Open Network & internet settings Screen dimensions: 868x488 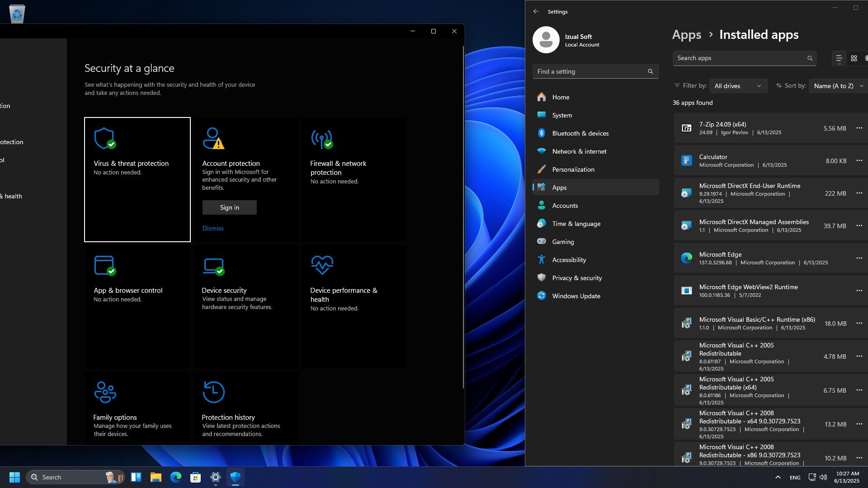[595, 151]
